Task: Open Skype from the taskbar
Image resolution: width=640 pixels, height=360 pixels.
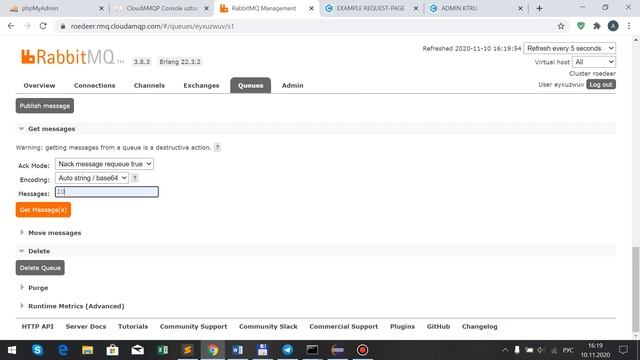Action: click(x=38, y=350)
